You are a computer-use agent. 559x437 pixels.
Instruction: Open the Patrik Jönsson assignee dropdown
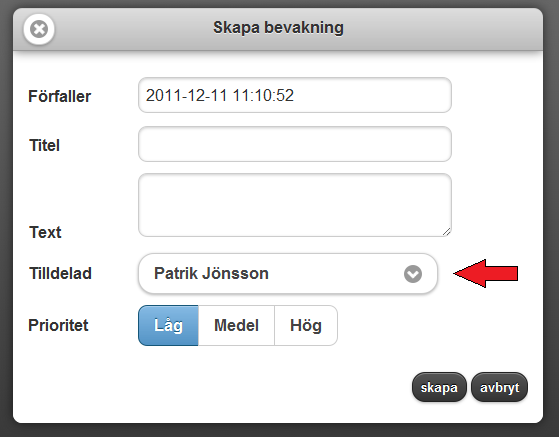coord(288,274)
